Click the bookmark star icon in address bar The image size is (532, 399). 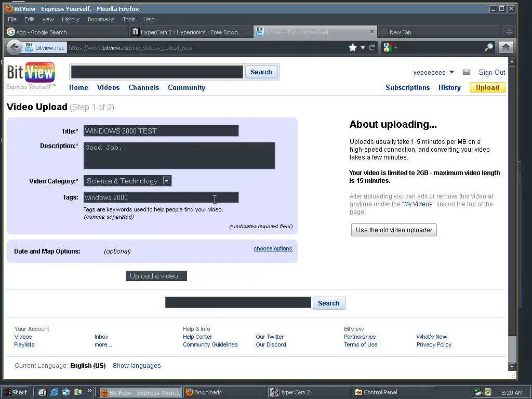pos(353,47)
